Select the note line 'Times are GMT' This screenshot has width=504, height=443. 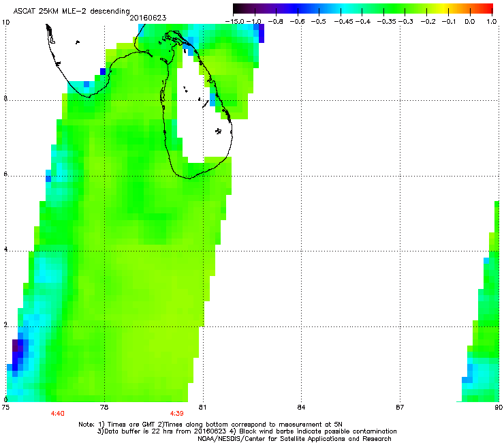coord(210,425)
